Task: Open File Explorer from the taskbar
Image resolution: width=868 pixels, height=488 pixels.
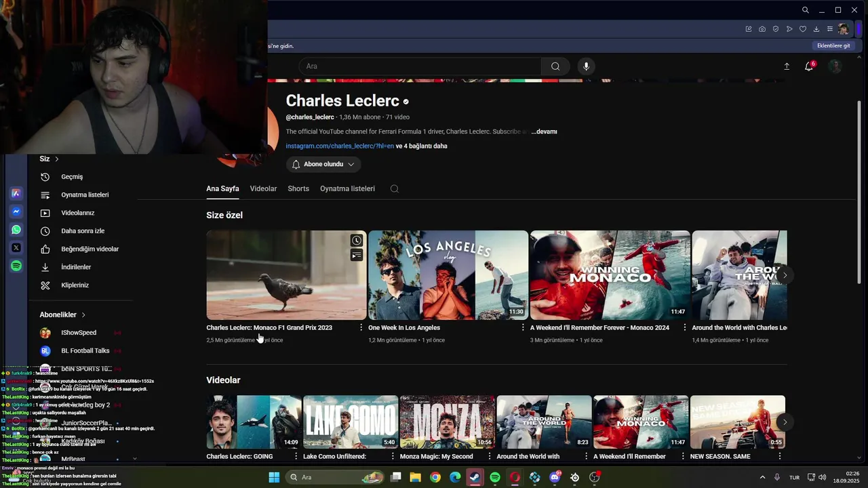Action: coord(415,477)
